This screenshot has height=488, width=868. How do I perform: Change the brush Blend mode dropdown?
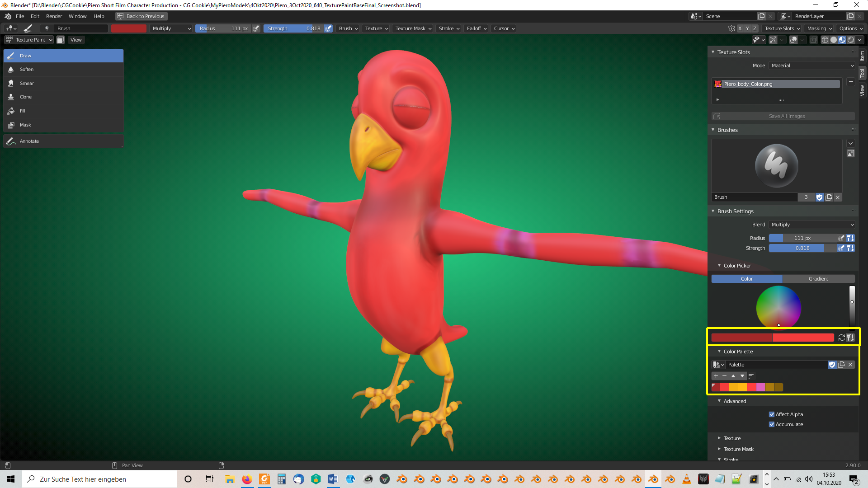[811, 225]
